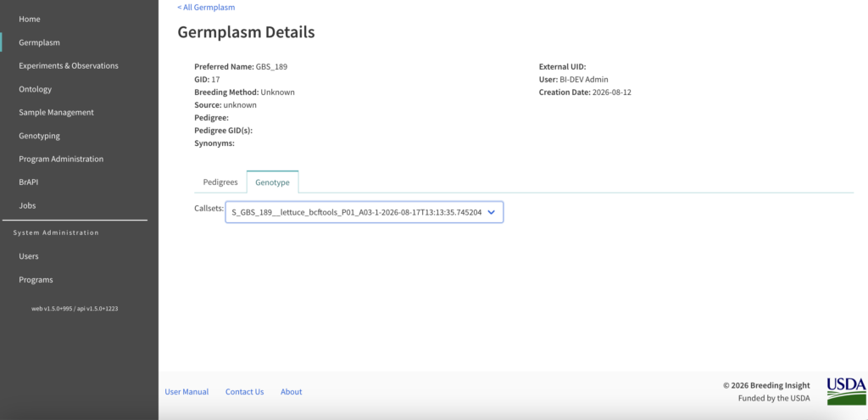Open Sample Management in sidebar
This screenshot has width=868, height=420.
(57, 112)
